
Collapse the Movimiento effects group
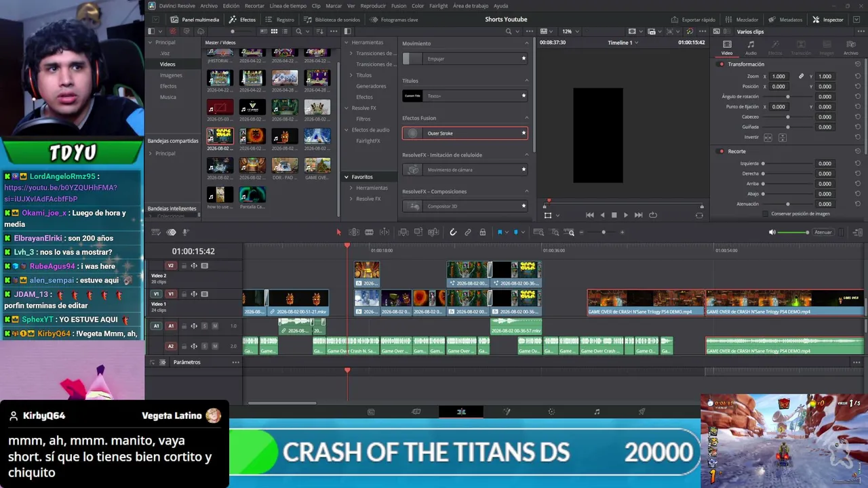click(x=526, y=43)
